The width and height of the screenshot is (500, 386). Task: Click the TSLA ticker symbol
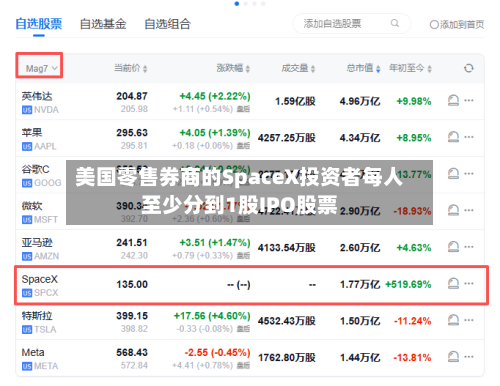[x=45, y=330]
